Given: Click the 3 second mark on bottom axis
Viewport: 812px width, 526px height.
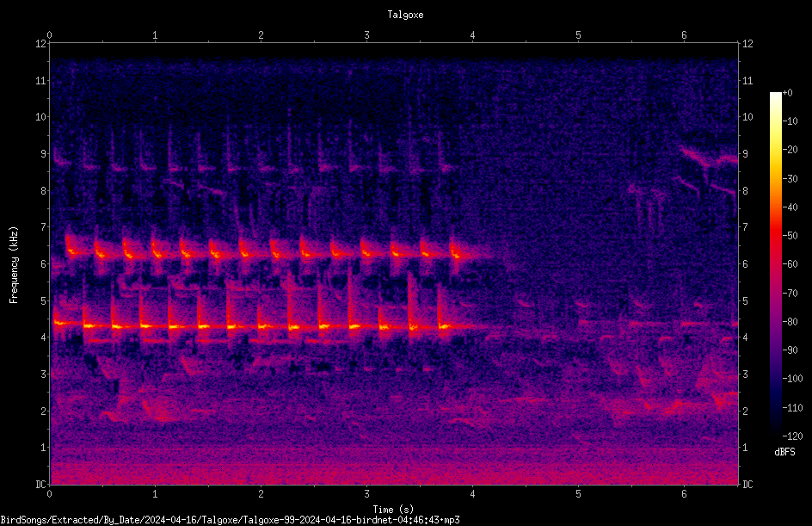Looking at the screenshot, I should [x=366, y=494].
